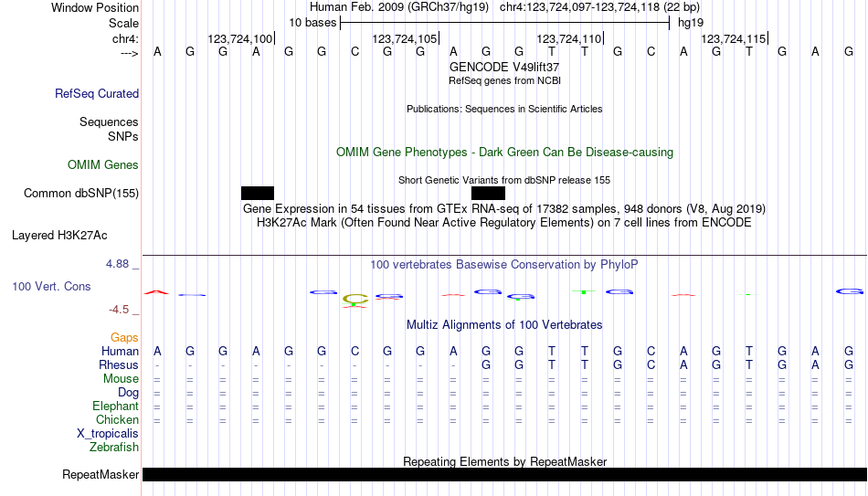Select the Elephant species row label
868x496 pixels.
pos(116,406)
